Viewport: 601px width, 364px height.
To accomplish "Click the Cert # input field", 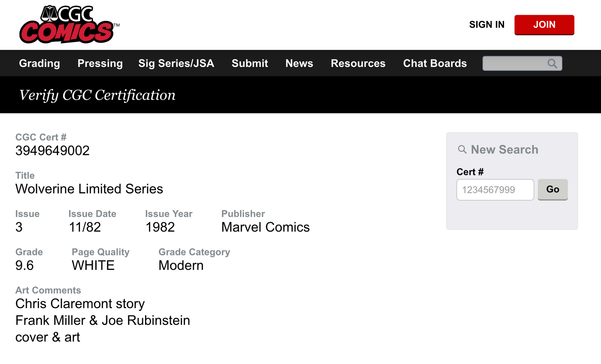I will coord(495,189).
